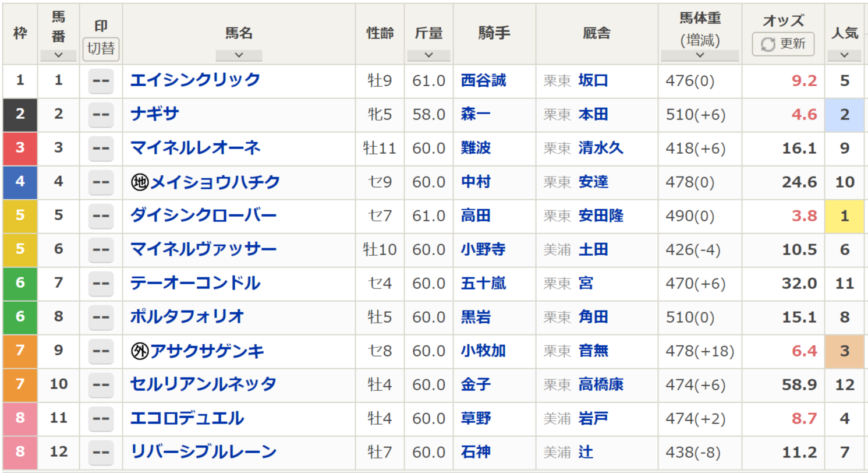The height and width of the screenshot is (473, 868).
Task: Open the 馬名 sort dropdown arrow
Action: [x=239, y=55]
